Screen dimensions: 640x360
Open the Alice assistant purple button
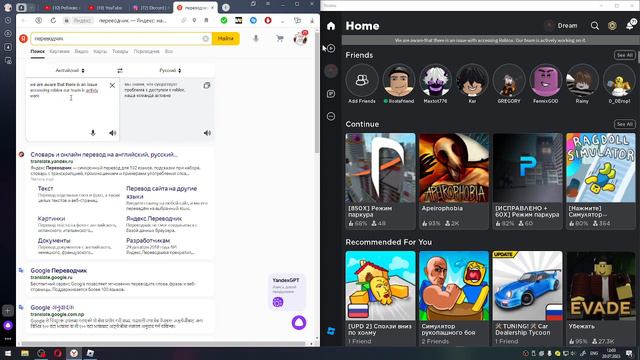299,322
